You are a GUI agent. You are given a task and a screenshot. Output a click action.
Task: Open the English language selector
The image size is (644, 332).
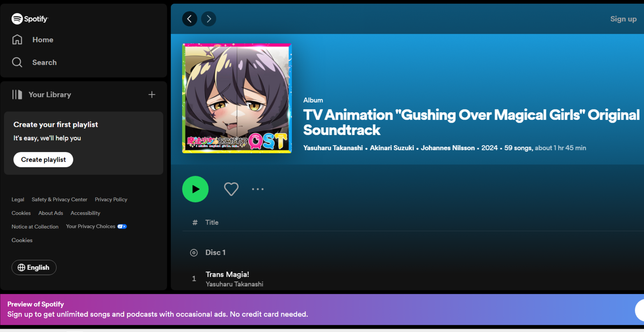click(x=34, y=267)
